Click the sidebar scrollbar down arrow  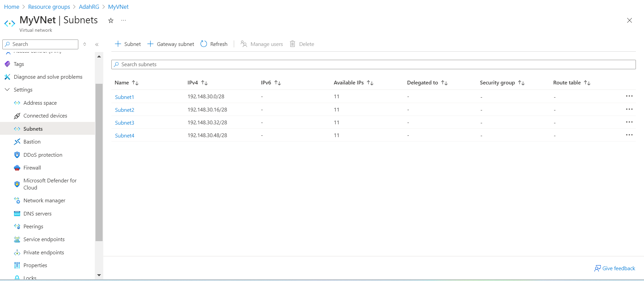point(99,275)
